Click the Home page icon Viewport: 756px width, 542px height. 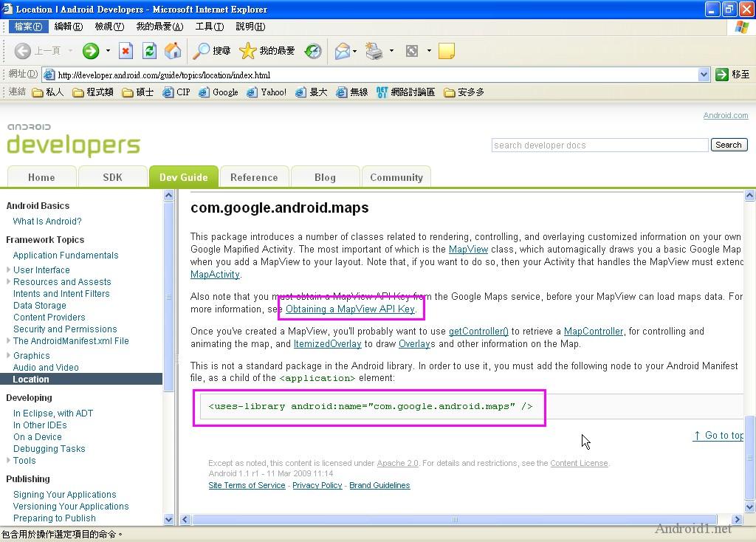pyautogui.click(x=173, y=51)
